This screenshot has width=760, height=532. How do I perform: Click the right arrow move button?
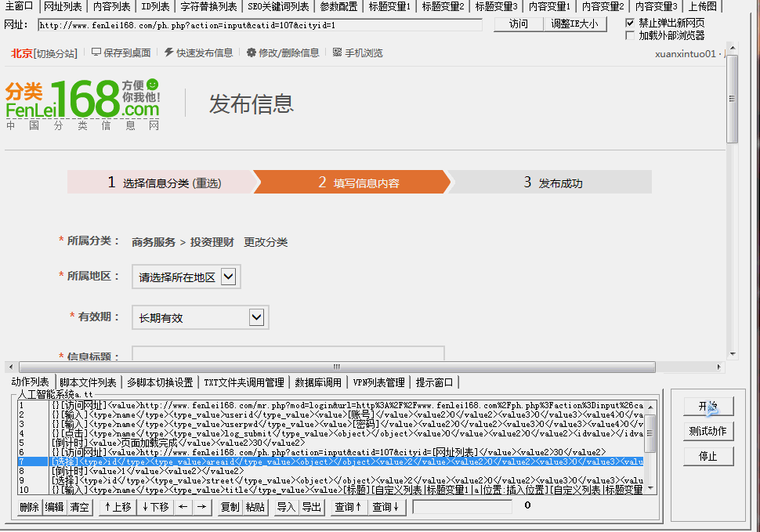coord(201,507)
